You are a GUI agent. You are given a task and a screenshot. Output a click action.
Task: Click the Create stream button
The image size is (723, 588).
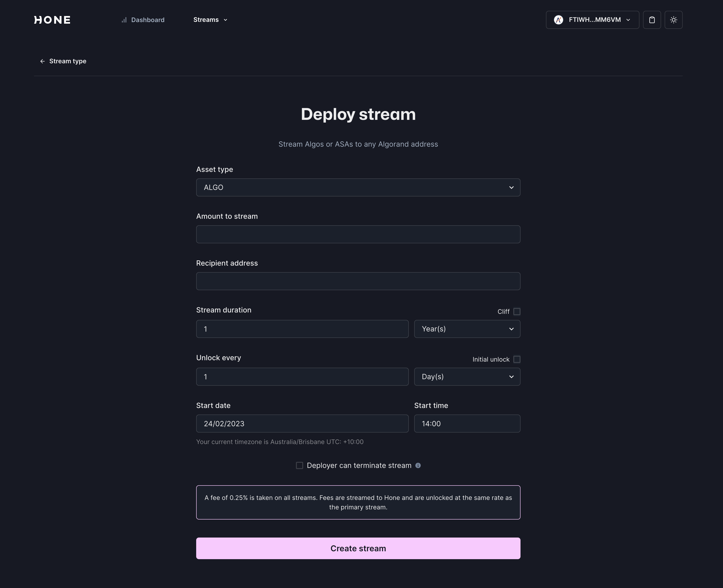pyautogui.click(x=358, y=548)
